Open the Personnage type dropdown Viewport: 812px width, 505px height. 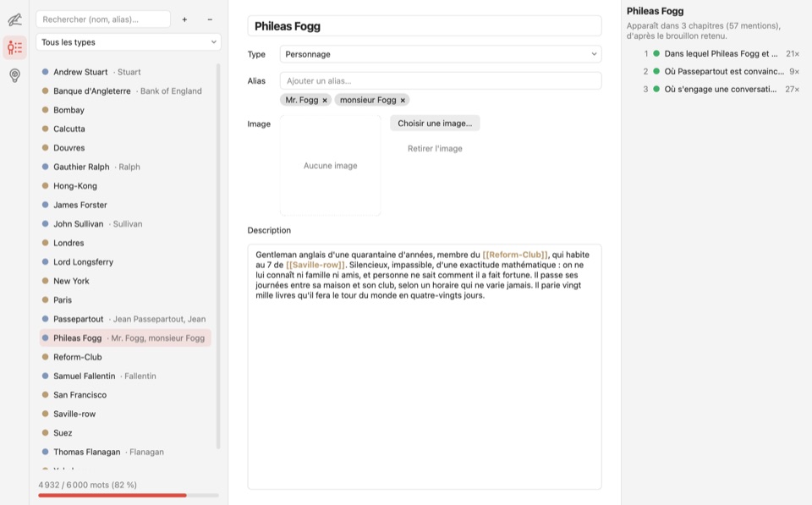441,54
